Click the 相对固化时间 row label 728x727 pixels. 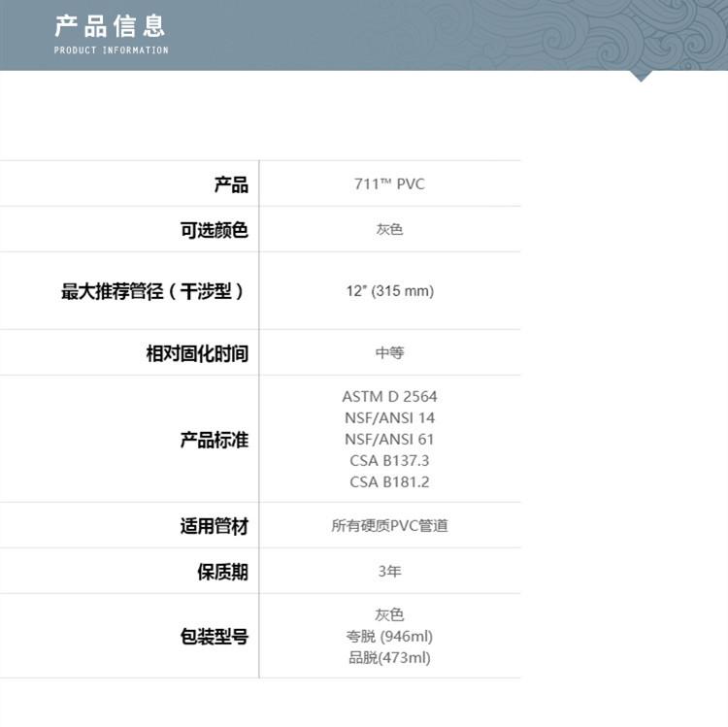click(197, 353)
